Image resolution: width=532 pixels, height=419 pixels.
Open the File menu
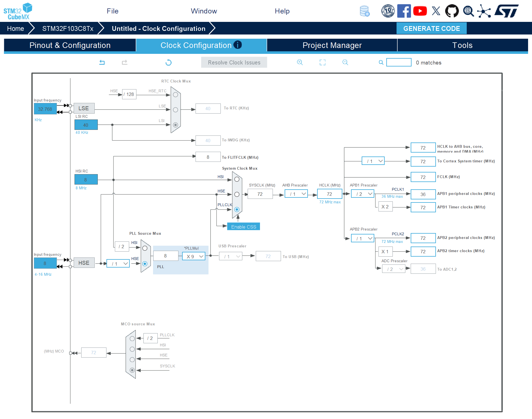pyautogui.click(x=113, y=11)
